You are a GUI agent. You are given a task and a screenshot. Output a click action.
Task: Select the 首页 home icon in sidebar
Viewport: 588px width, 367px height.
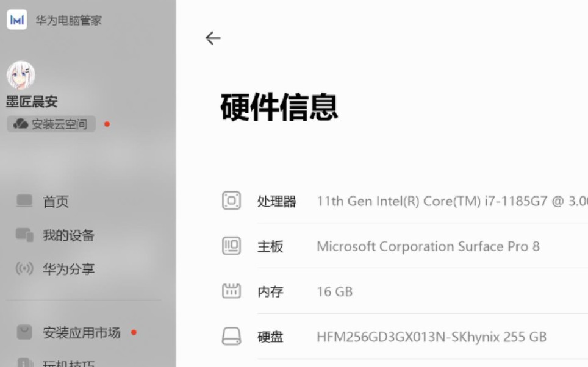coord(24,201)
